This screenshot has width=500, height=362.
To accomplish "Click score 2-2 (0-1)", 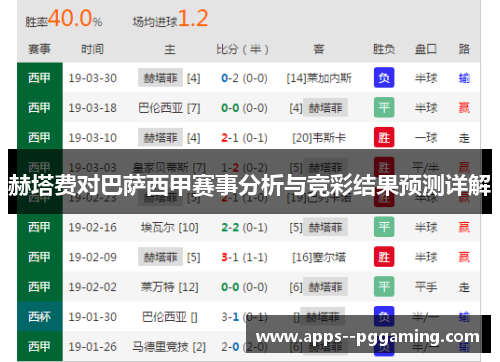I will 244,227.
